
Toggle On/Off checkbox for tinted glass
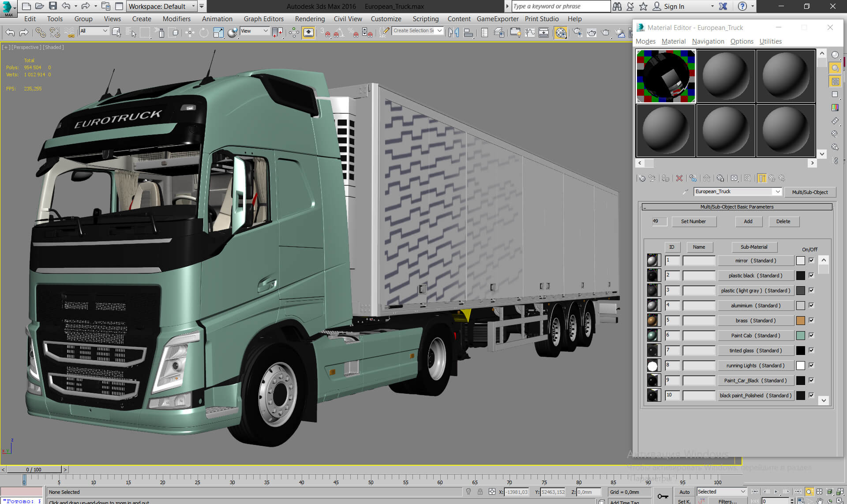click(811, 351)
